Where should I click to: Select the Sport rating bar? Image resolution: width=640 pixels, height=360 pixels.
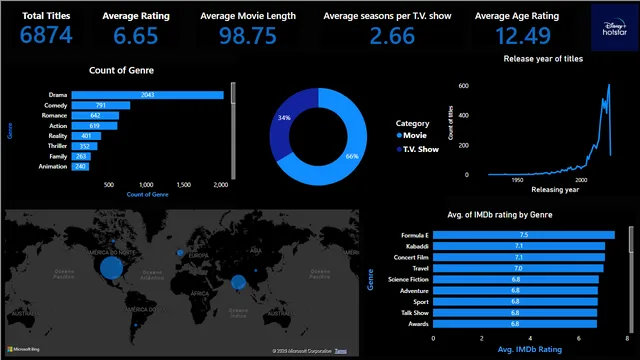515,302
